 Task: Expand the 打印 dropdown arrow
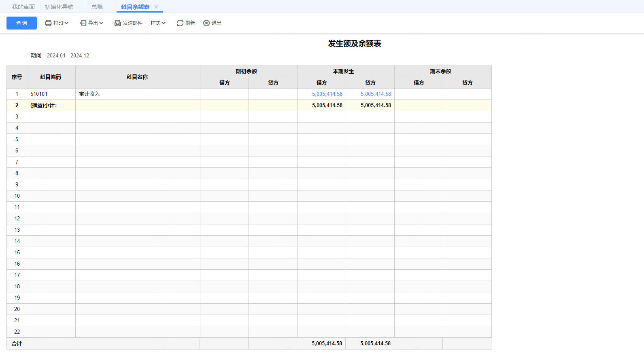click(x=66, y=23)
